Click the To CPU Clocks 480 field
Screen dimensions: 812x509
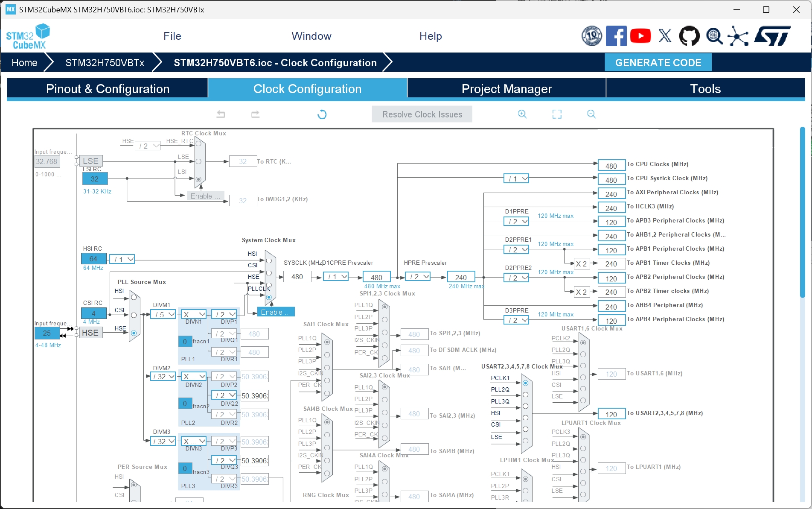click(x=611, y=166)
